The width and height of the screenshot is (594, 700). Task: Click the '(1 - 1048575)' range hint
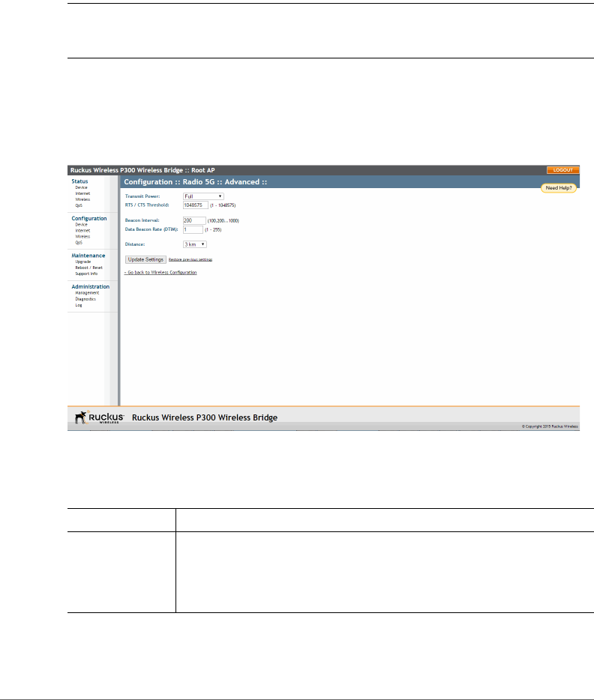(x=223, y=205)
